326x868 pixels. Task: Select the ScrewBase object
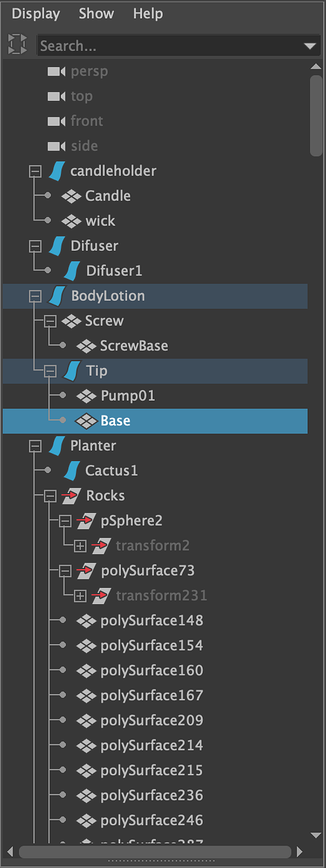click(134, 346)
